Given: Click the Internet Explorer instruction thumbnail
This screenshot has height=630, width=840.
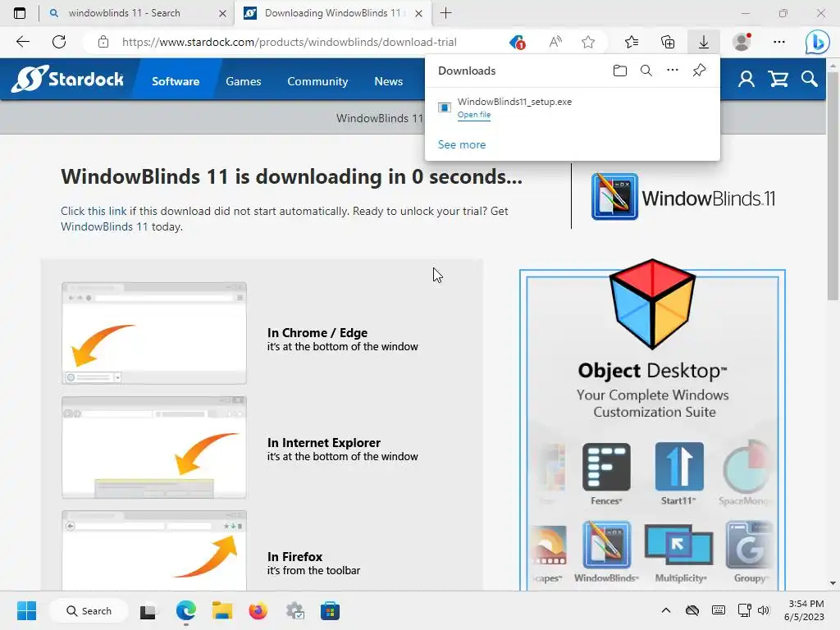Looking at the screenshot, I should coord(154,447).
